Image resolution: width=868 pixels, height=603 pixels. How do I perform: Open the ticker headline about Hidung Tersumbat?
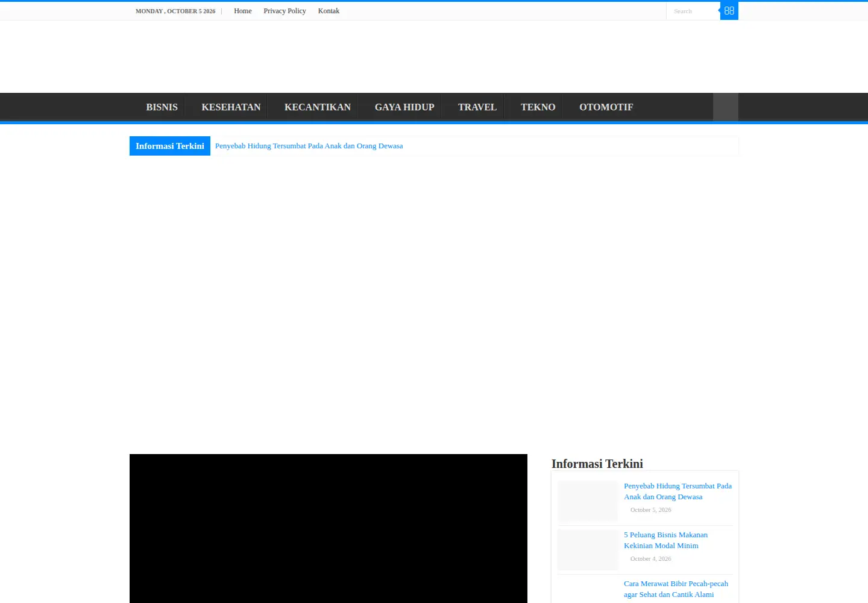tap(309, 146)
